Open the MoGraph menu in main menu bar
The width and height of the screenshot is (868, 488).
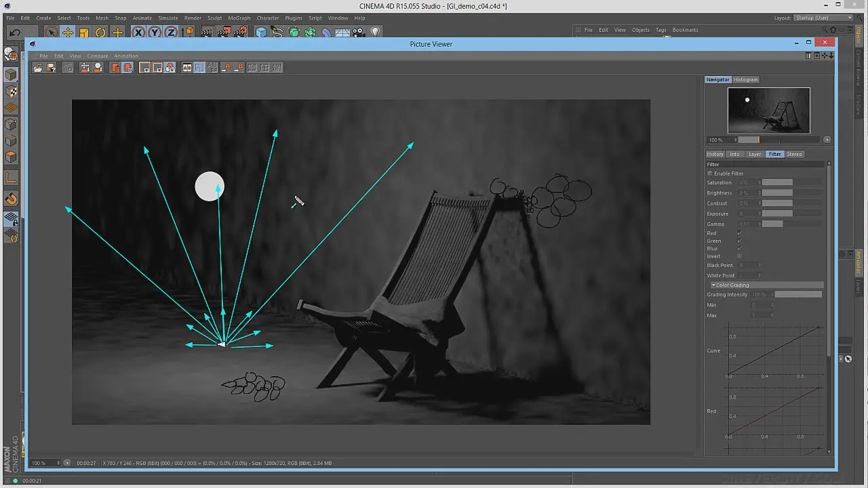[239, 18]
